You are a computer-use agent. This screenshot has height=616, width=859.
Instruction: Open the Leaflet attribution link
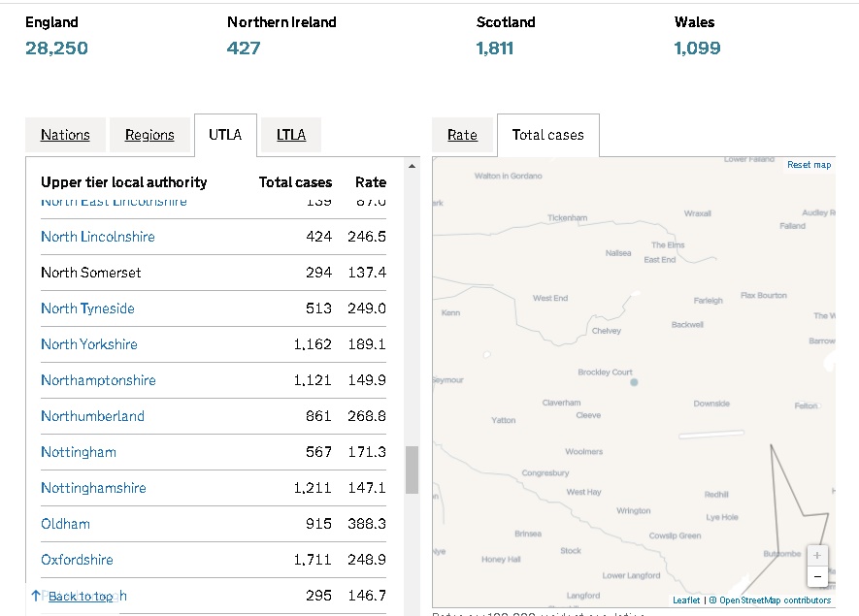686,600
